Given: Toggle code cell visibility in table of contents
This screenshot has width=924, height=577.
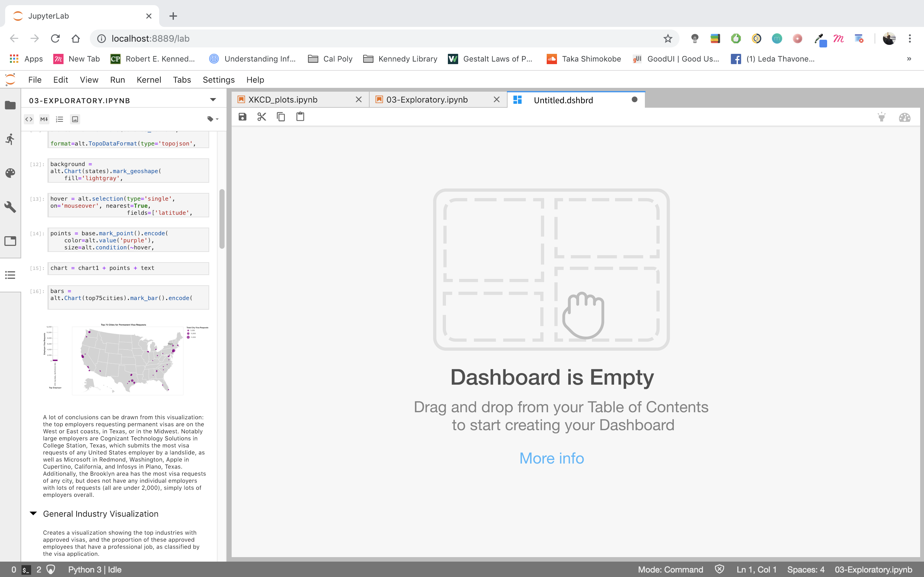Looking at the screenshot, I should click(29, 119).
